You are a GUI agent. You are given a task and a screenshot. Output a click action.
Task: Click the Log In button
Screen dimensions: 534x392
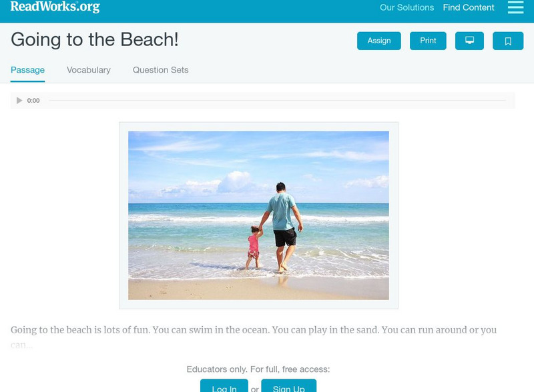[x=224, y=386]
